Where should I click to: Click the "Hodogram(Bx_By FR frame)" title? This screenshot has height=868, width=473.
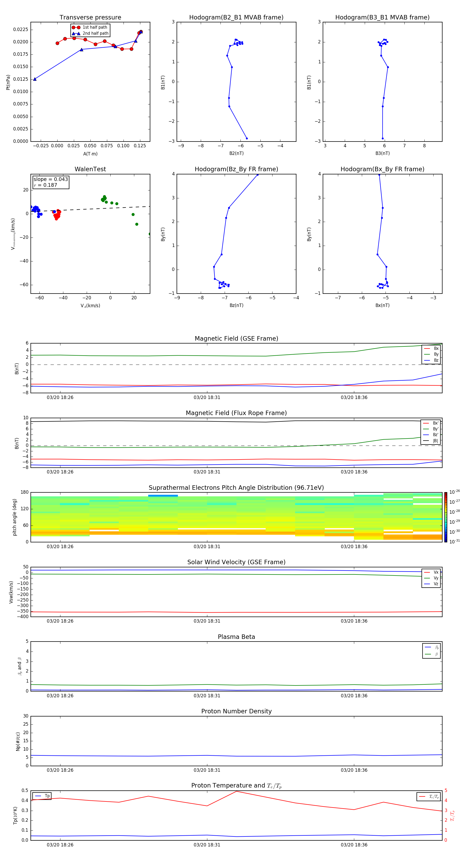[382, 169]
